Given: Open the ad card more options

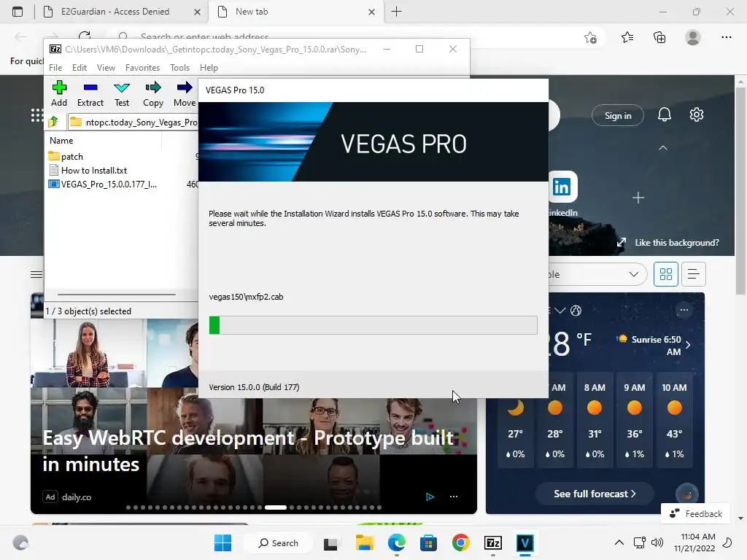Looking at the screenshot, I should [454, 497].
